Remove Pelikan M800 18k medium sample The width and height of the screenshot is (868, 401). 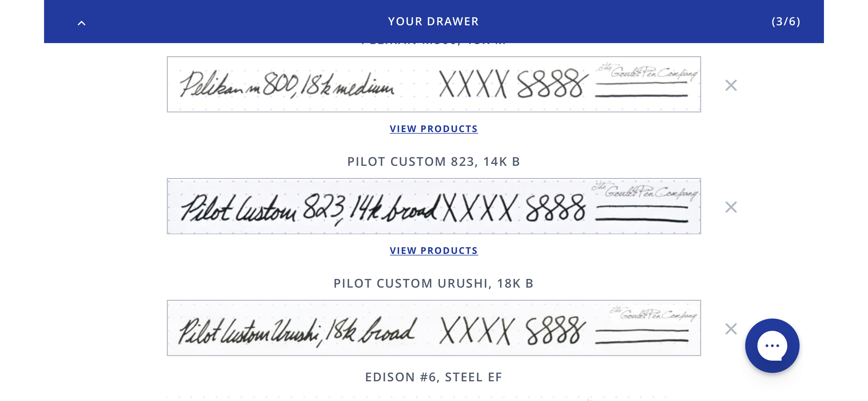731,85
